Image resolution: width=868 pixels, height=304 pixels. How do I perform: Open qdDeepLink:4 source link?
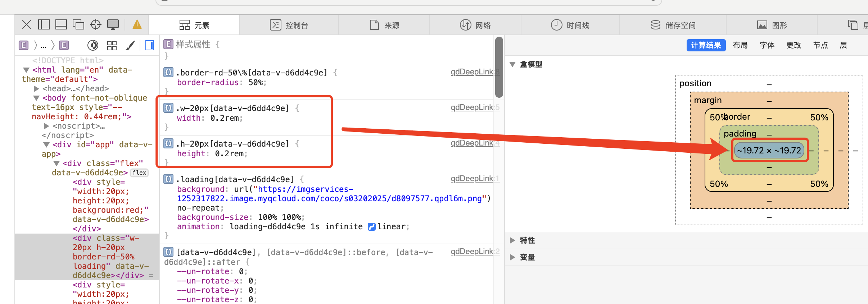(x=475, y=143)
